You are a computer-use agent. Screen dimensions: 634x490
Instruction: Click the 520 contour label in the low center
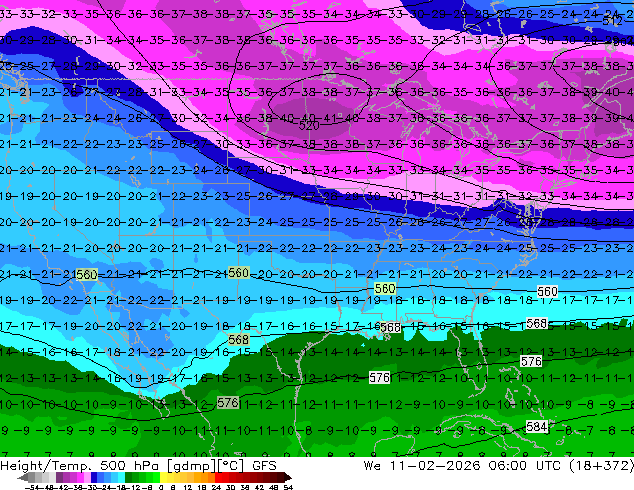[x=309, y=126]
